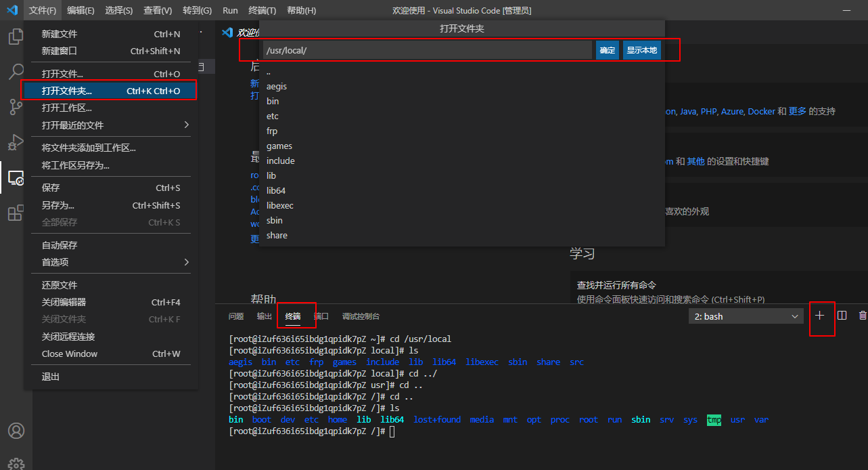Open the PHP link on welcome page
Image resolution: width=868 pixels, height=470 pixels.
pos(708,111)
